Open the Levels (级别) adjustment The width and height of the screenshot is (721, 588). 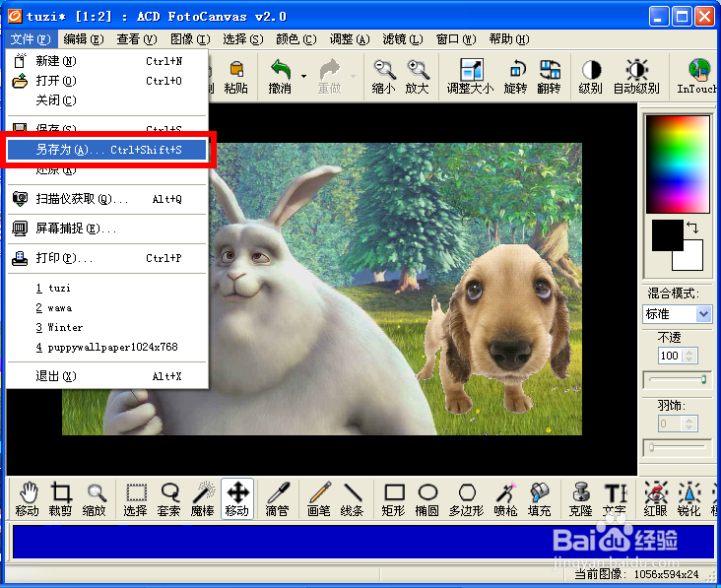(x=590, y=77)
